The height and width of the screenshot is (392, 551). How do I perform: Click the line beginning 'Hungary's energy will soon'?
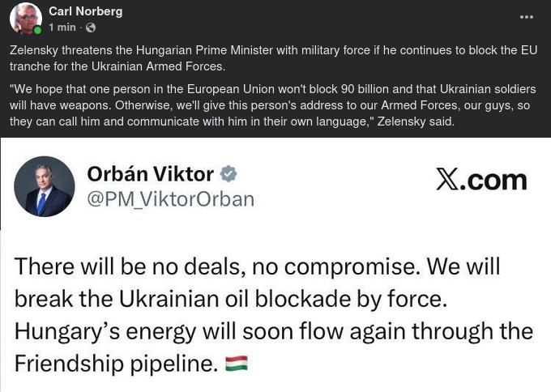coord(273,331)
